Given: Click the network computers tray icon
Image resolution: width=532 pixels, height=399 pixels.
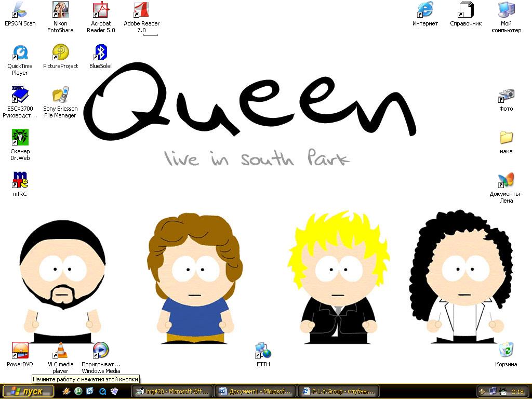Looking at the screenshot, I should coord(493,392).
